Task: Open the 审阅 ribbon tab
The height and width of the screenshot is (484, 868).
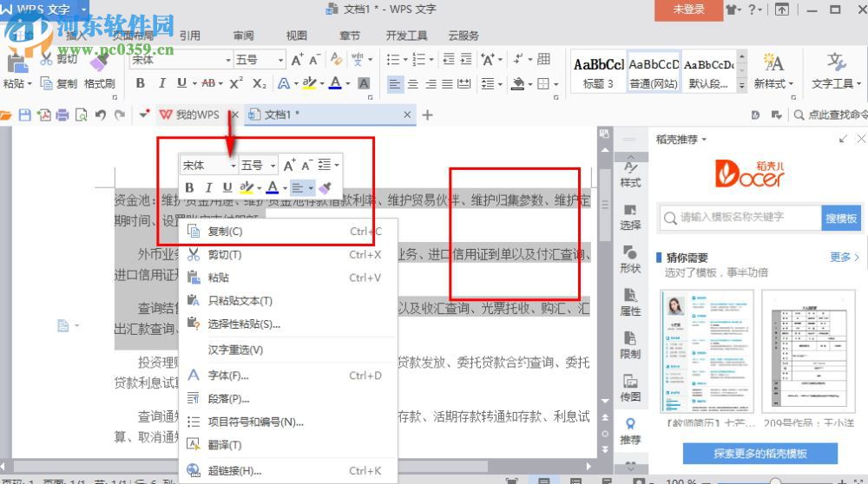Action: 243,36
